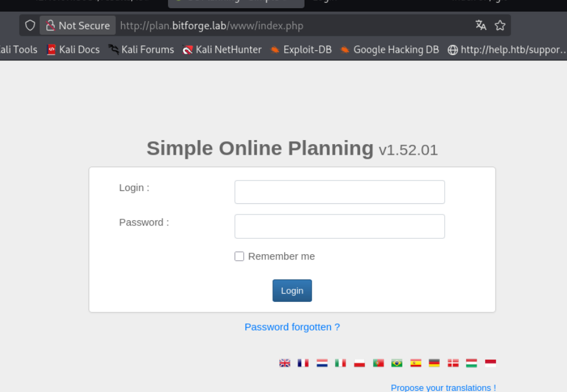Enable the Remember me checkbox
Viewport: 567px width, 392px height.
tap(239, 256)
